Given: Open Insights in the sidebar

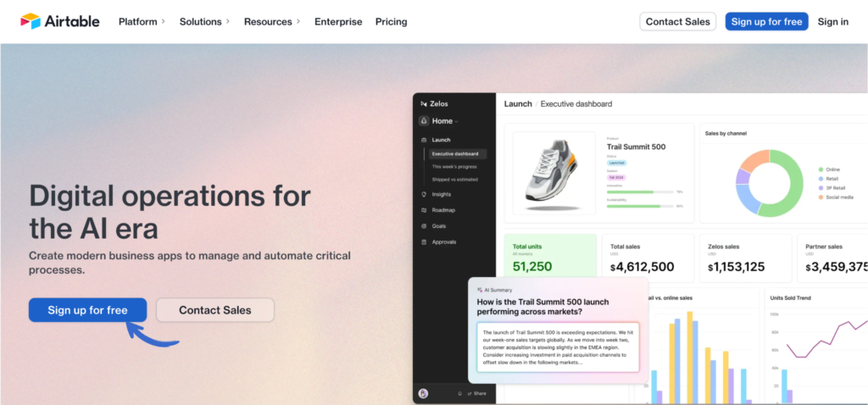Looking at the screenshot, I should click(x=441, y=194).
